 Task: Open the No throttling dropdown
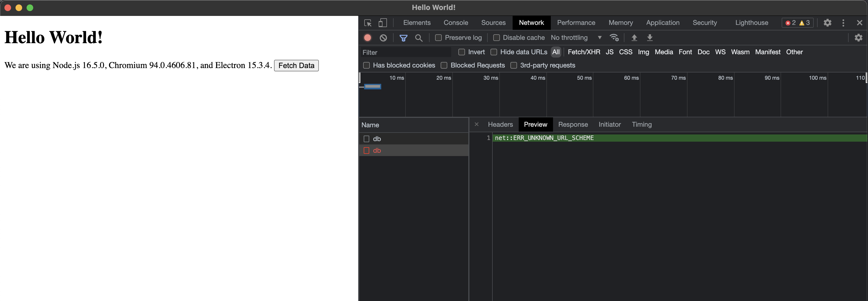tap(576, 38)
